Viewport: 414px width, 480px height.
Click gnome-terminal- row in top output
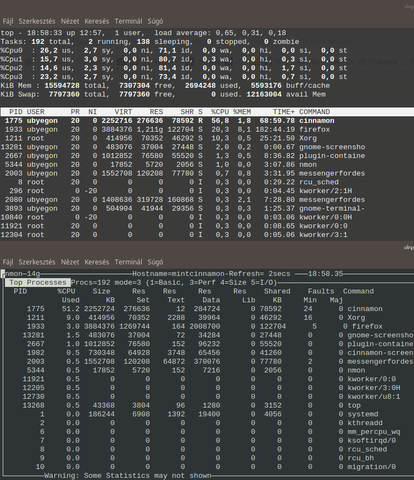coord(207,208)
